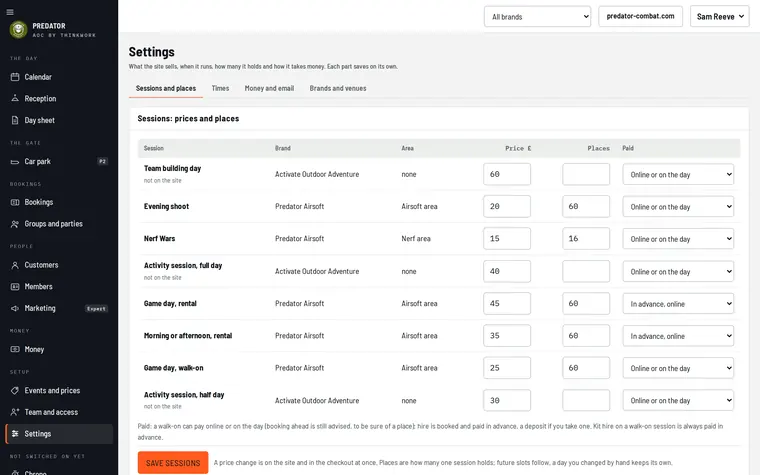Click the 'Evening shoot' session name

tap(166, 206)
